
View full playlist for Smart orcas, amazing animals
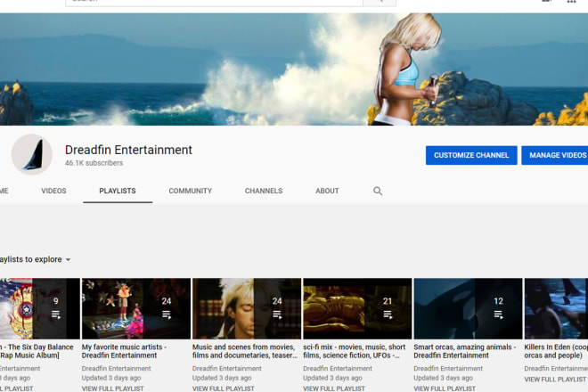(x=445, y=388)
